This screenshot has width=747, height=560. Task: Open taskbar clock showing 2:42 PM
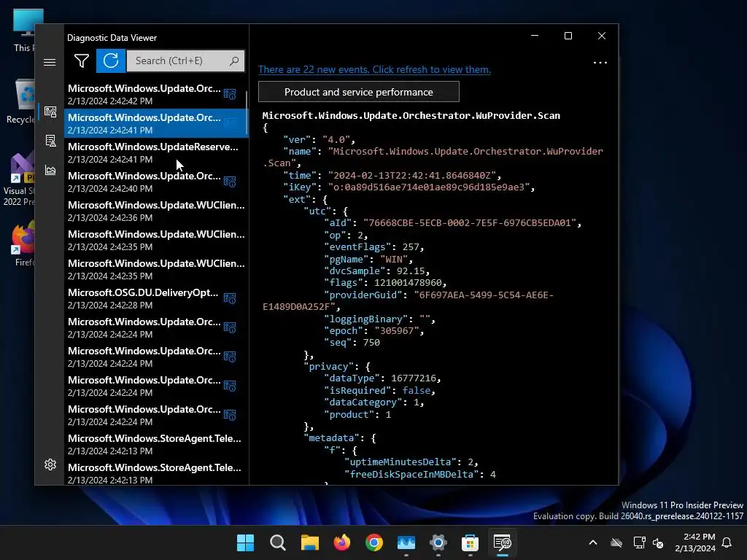tap(695, 542)
